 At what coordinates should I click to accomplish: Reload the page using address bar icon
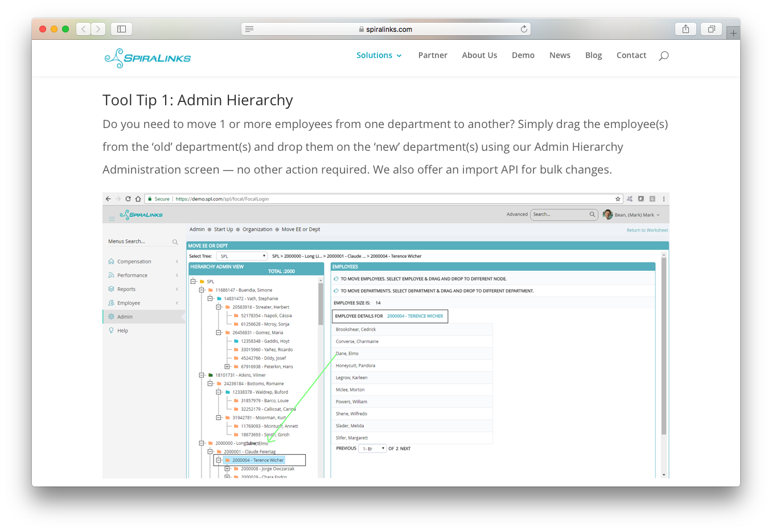pos(524,29)
